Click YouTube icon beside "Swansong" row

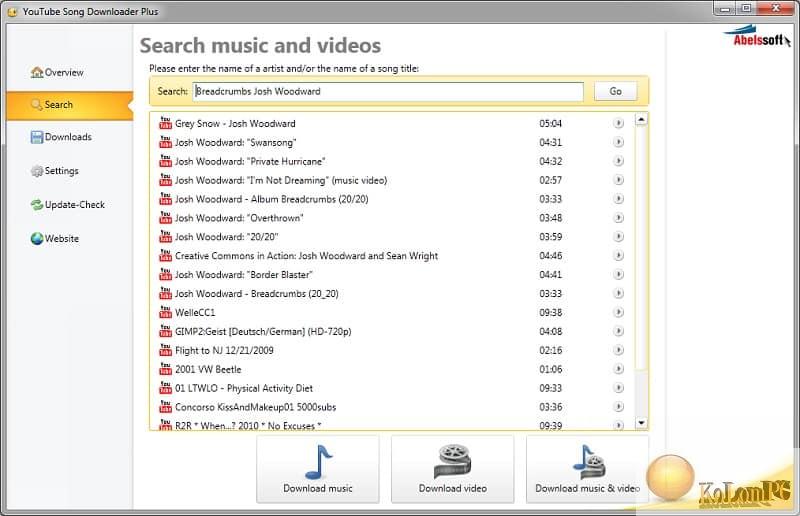[165, 142]
